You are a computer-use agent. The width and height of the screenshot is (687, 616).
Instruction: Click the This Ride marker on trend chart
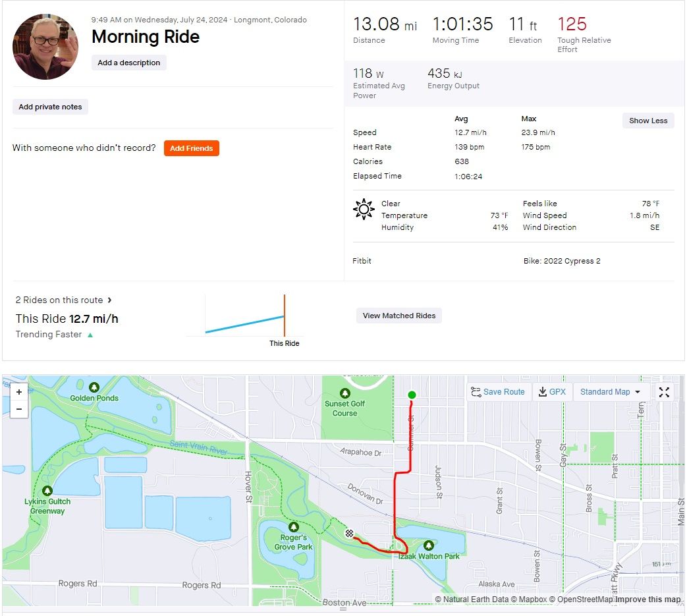pos(285,316)
